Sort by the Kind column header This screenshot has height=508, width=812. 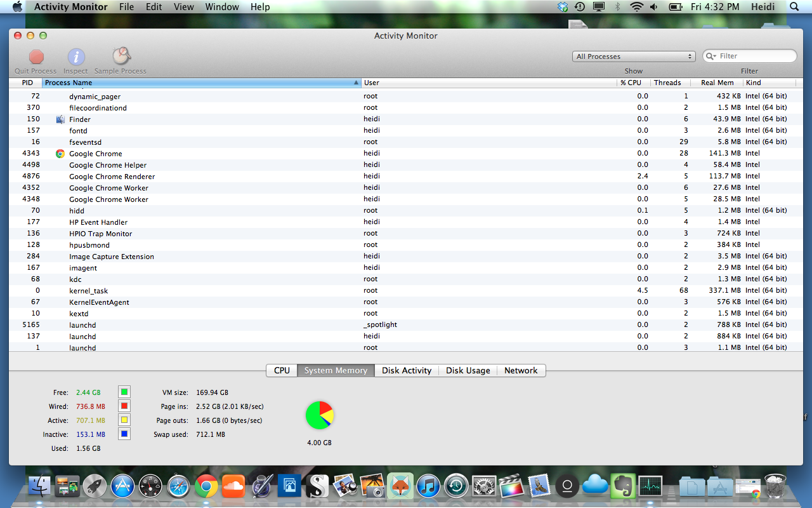click(x=769, y=83)
